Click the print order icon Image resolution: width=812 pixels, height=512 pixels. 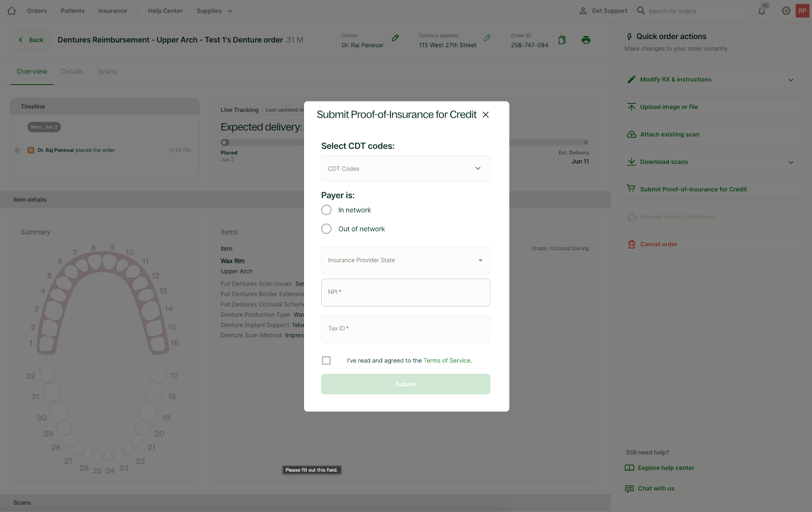586,40
